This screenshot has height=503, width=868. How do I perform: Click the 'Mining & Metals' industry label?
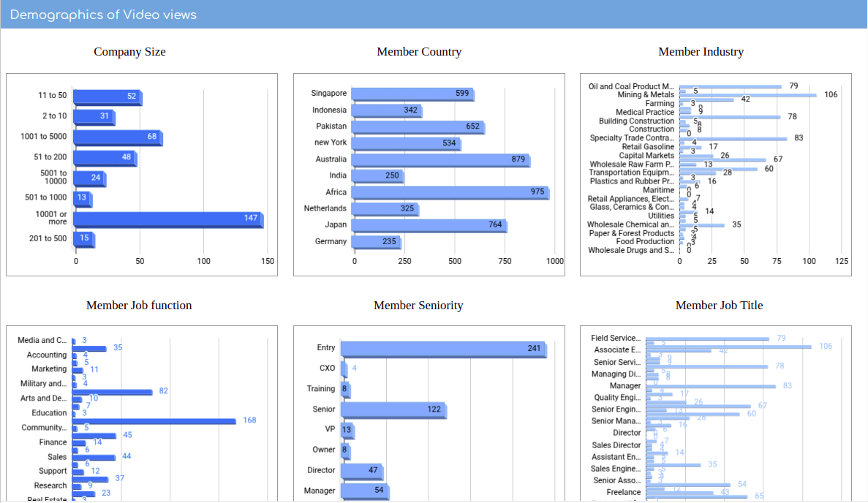[x=646, y=94]
